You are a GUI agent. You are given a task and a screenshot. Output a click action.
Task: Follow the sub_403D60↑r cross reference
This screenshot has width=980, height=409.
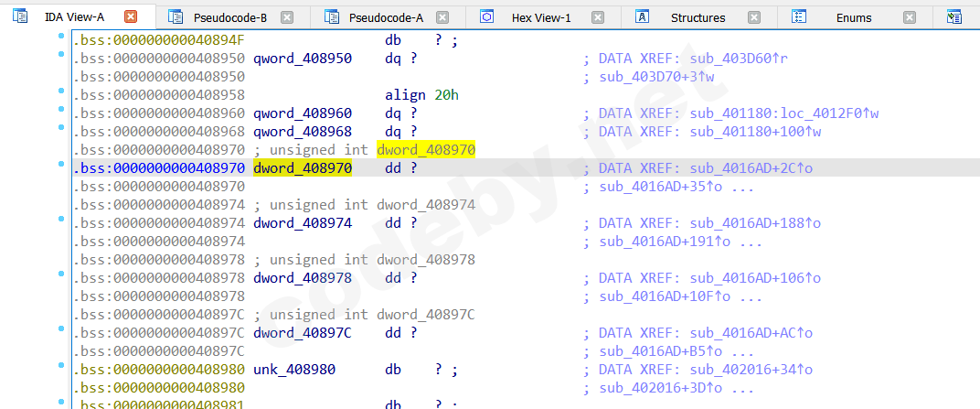point(738,59)
